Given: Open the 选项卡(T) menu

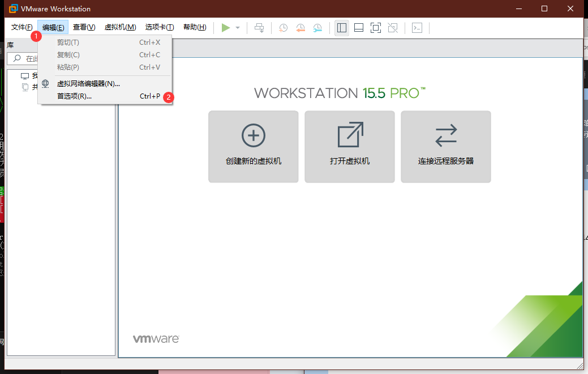Looking at the screenshot, I should (x=160, y=27).
